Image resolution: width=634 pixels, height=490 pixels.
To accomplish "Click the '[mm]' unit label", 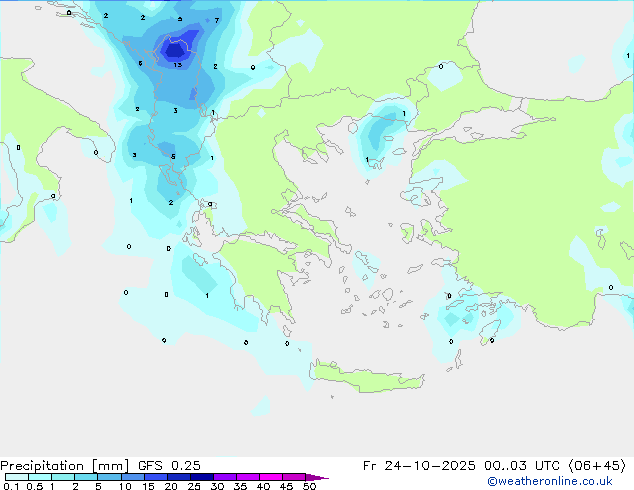I will click(x=110, y=466).
